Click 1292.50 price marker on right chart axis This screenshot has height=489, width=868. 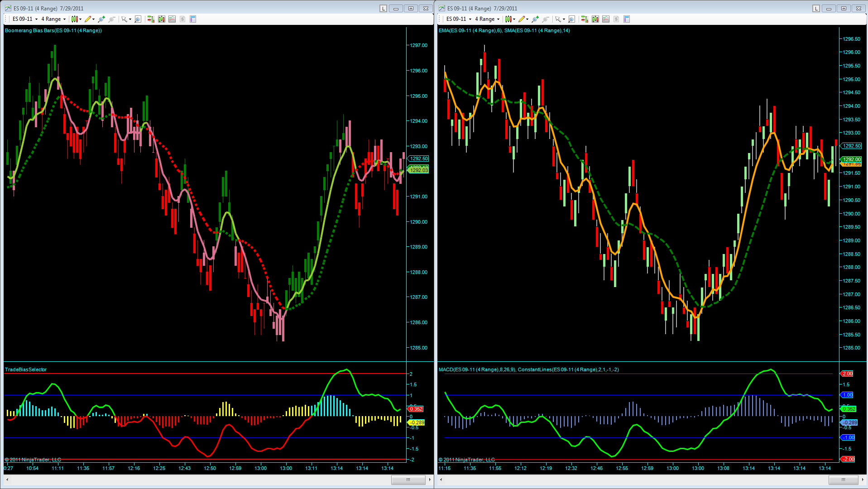(x=852, y=146)
